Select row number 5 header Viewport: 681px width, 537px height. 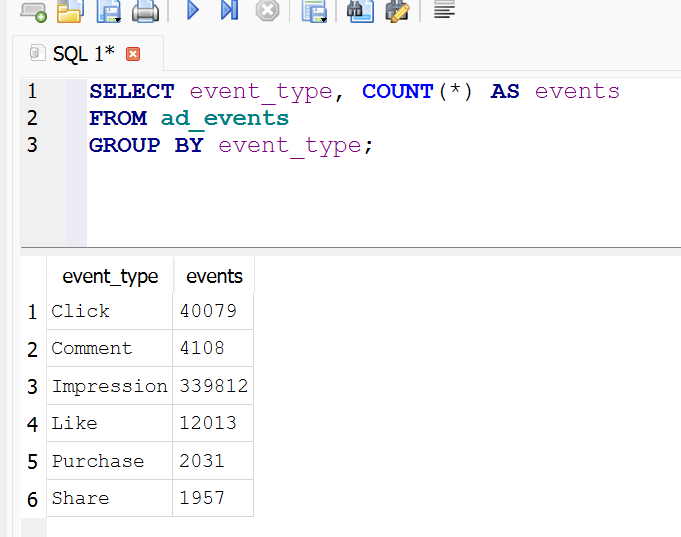32,461
